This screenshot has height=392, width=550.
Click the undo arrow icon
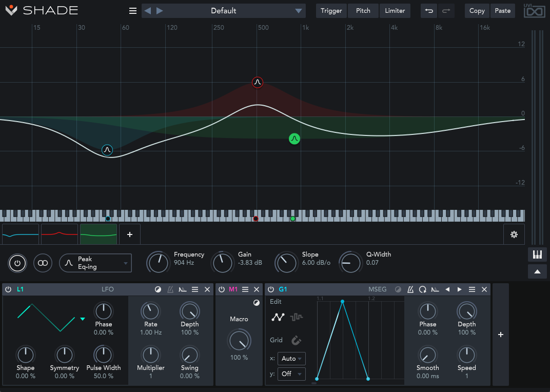tap(429, 11)
